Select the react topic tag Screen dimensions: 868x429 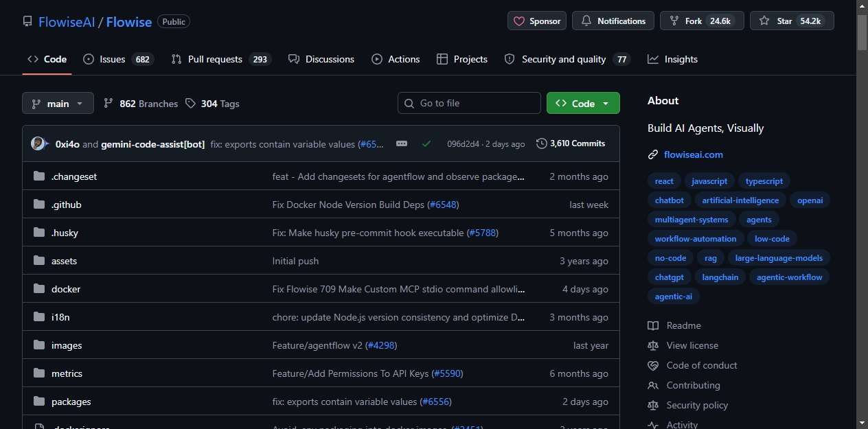(x=664, y=181)
